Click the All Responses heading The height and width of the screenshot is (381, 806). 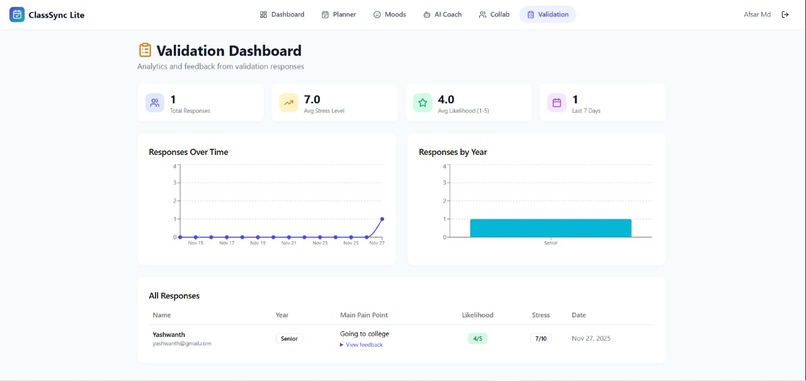(x=174, y=296)
